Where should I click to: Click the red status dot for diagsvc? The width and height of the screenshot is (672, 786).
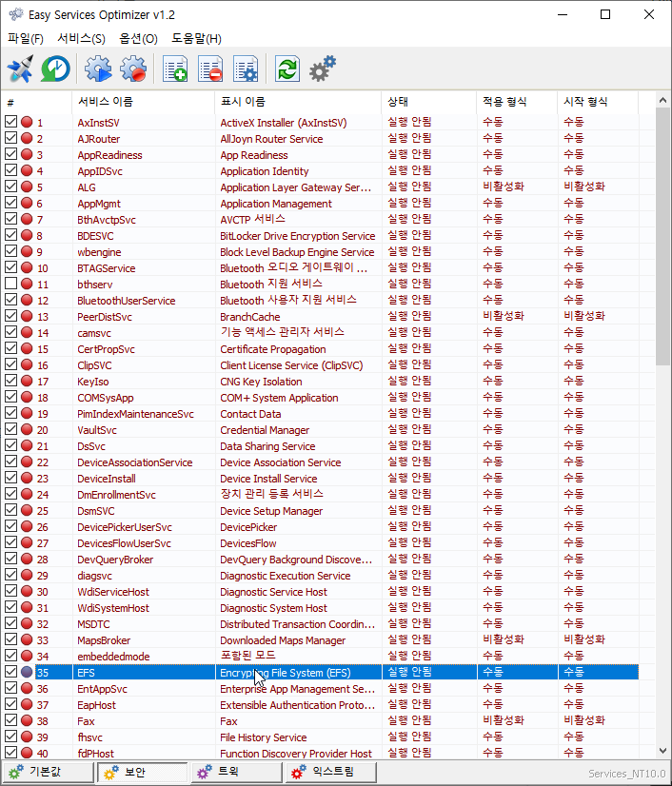click(27, 575)
